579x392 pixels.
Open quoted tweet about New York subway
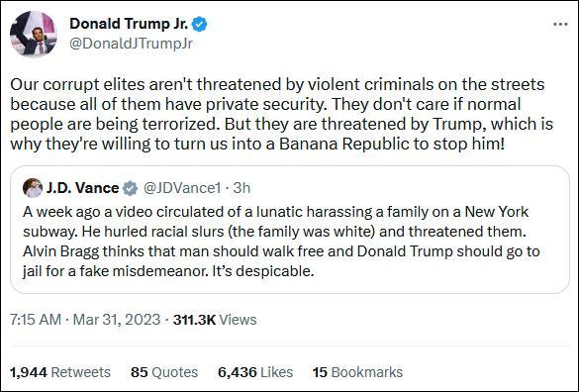point(290,230)
